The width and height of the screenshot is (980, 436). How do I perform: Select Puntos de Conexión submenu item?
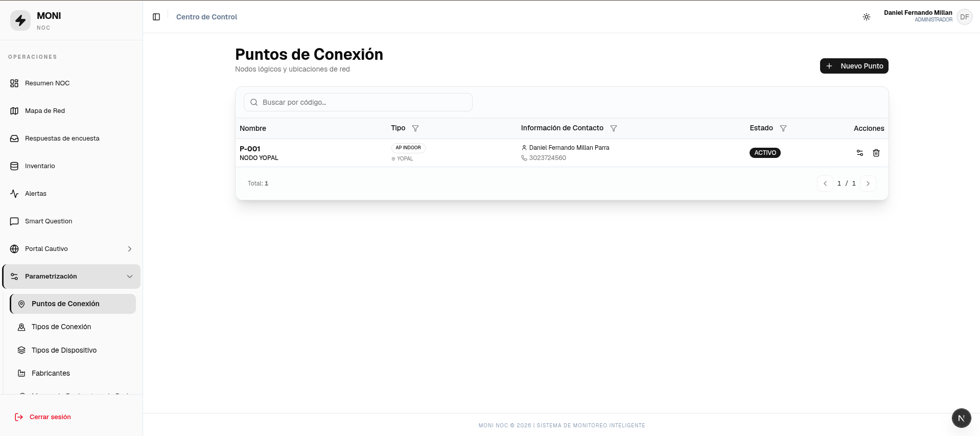click(73, 304)
